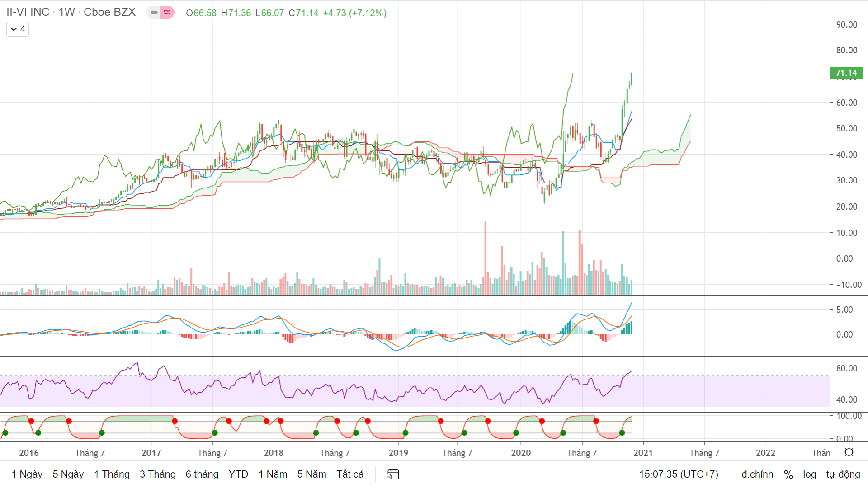868x488 pixels.
Task: Select the Tất cả time range
Action: [x=350, y=474]
